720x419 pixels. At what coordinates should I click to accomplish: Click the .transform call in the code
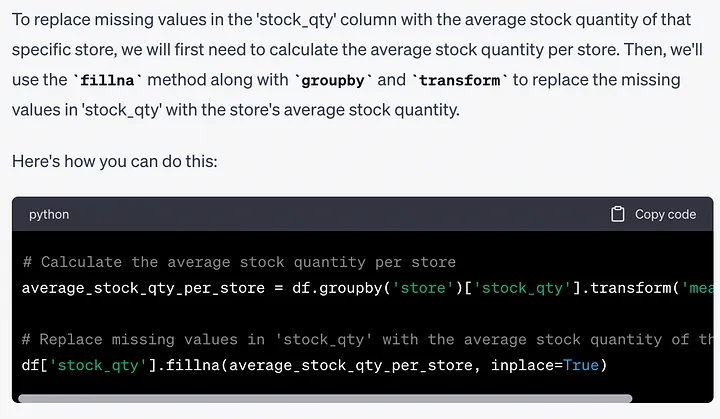click(627, 288)
